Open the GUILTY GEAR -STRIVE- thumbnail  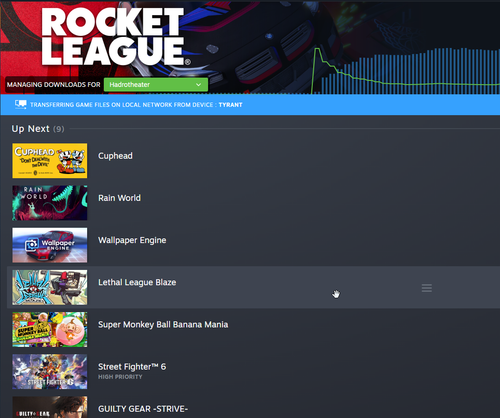coord(50,407)
